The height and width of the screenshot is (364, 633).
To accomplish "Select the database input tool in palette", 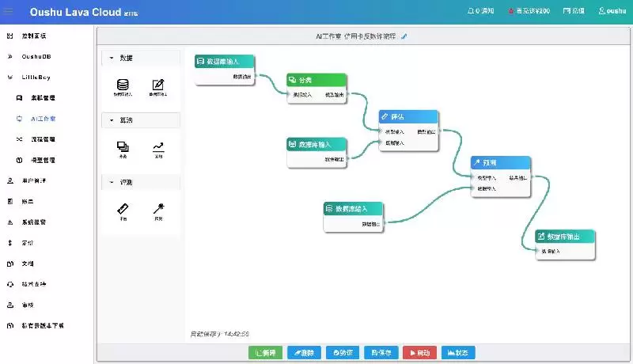I will click(x=123, y=85).
